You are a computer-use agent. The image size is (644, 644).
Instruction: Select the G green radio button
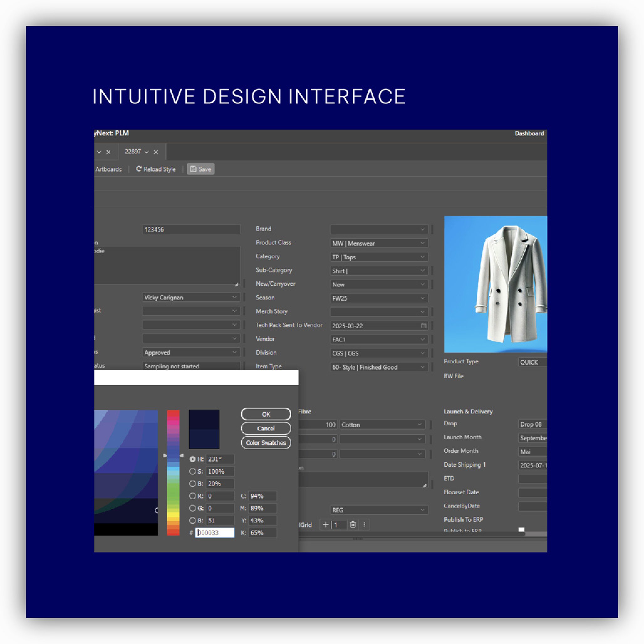[x=192, y=508]
